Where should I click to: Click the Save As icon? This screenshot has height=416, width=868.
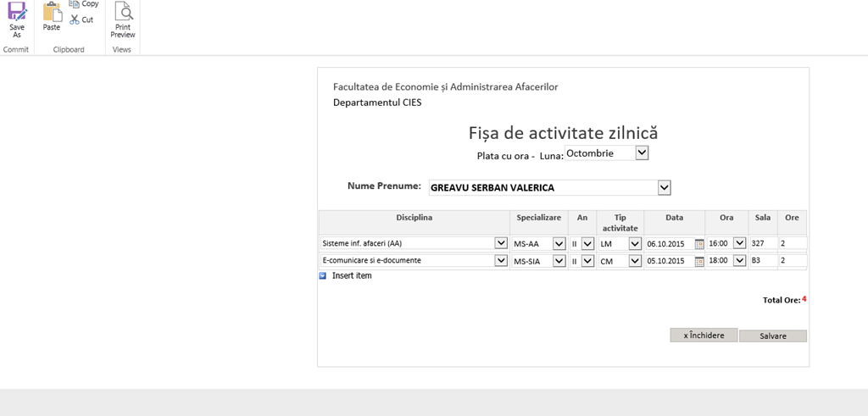17,14
